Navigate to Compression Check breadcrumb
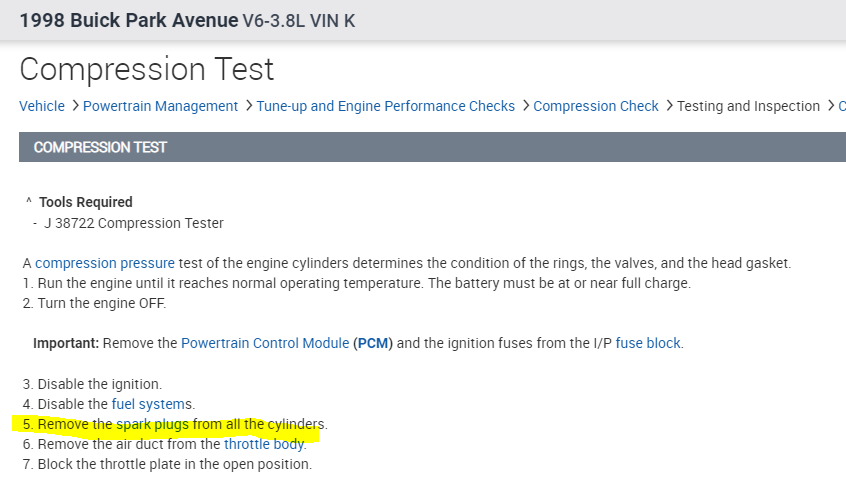 click(596, 106)
